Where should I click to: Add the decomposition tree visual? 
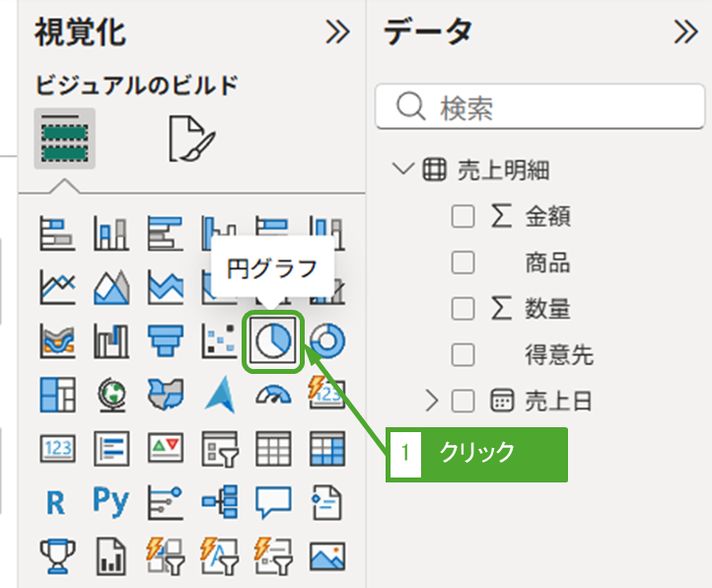(219, 501)
